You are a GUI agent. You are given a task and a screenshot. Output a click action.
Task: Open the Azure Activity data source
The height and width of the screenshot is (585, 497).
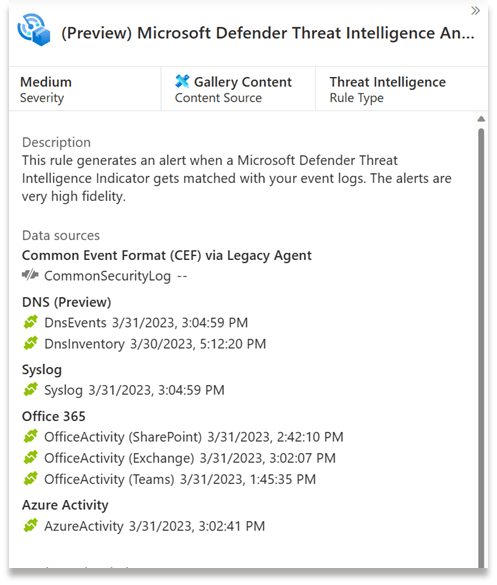point(65,505)
